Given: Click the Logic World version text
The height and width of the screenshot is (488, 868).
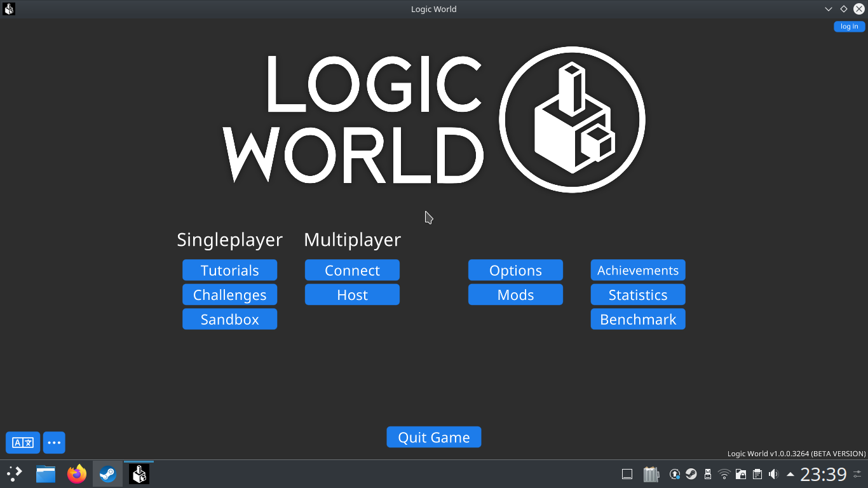Looking at the screenshot, I should click(x=796, y=454).
